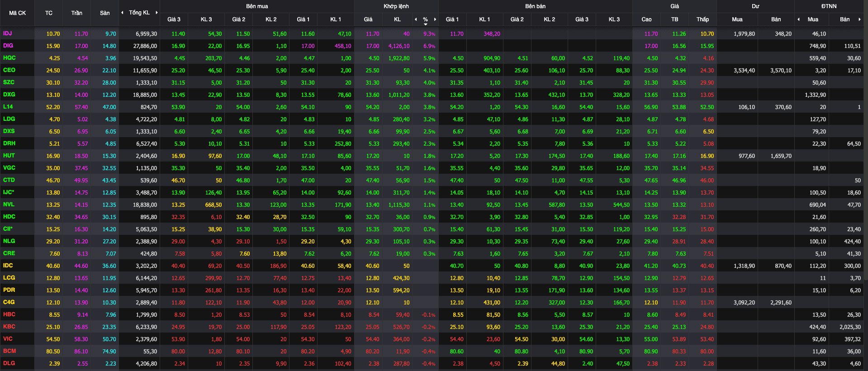868x371 pixels.
Task: Click the Bên mua group header
Action: (257, 6)
